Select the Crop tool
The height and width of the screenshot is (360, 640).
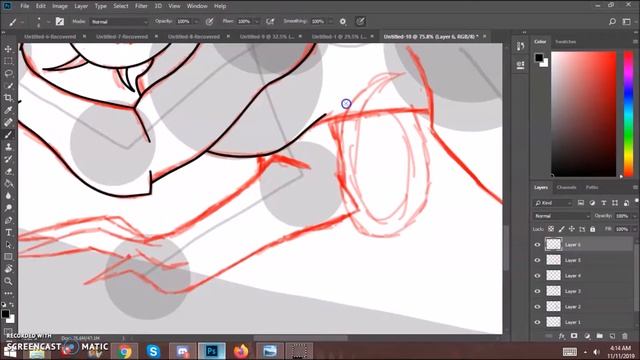pyautogui.click(x=8, y=98)
